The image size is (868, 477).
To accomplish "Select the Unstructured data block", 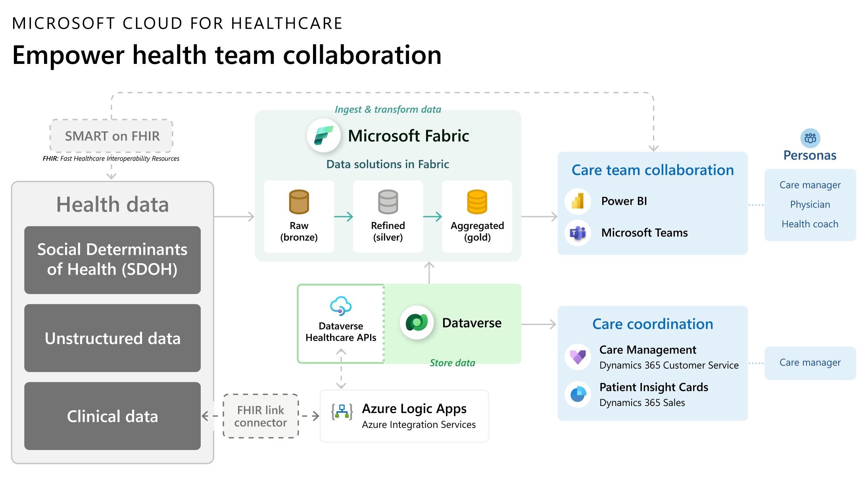I will (x=112, y=338).
